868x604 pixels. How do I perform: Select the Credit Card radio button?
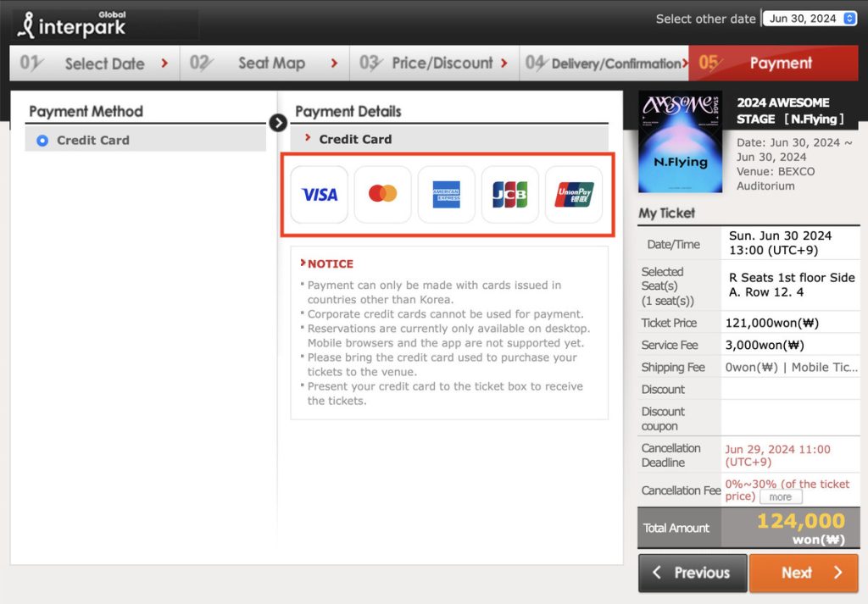[42, 141]
